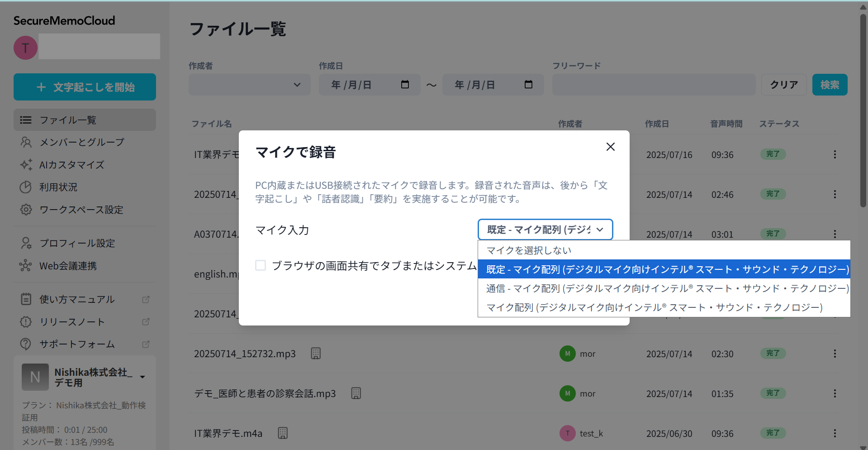Close the マイクで録音 dialog

click(x=610, y=147)
